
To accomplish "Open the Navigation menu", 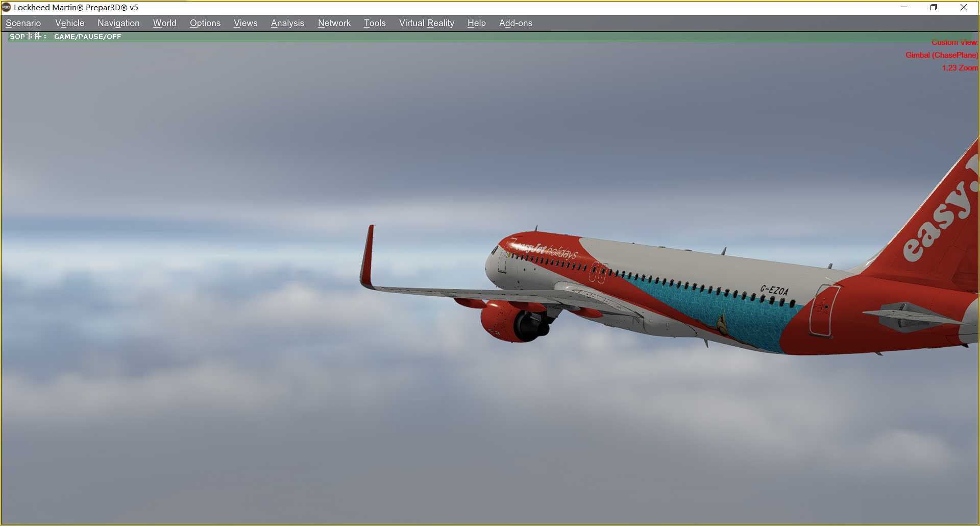I will (118, 23).
